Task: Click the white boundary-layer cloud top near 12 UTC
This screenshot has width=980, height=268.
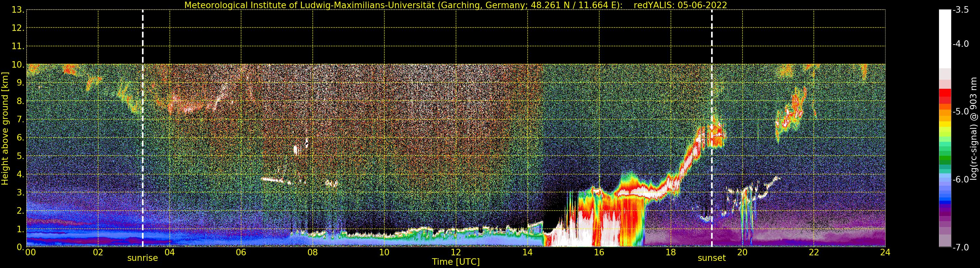Action: coord(456,230)
